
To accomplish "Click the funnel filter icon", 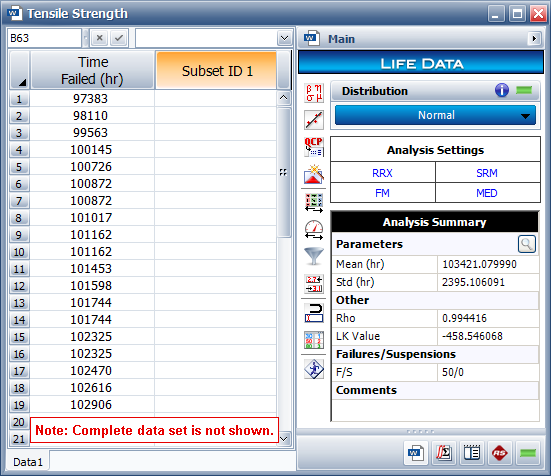I will tap(314, 256).
